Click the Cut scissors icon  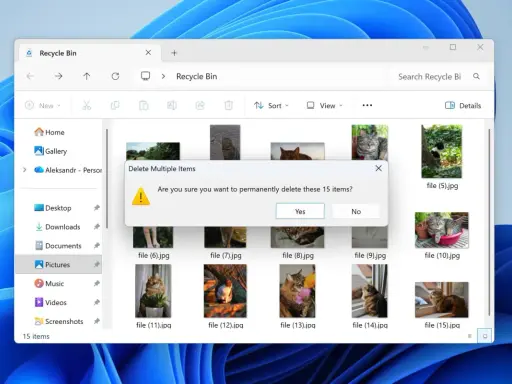87,106
